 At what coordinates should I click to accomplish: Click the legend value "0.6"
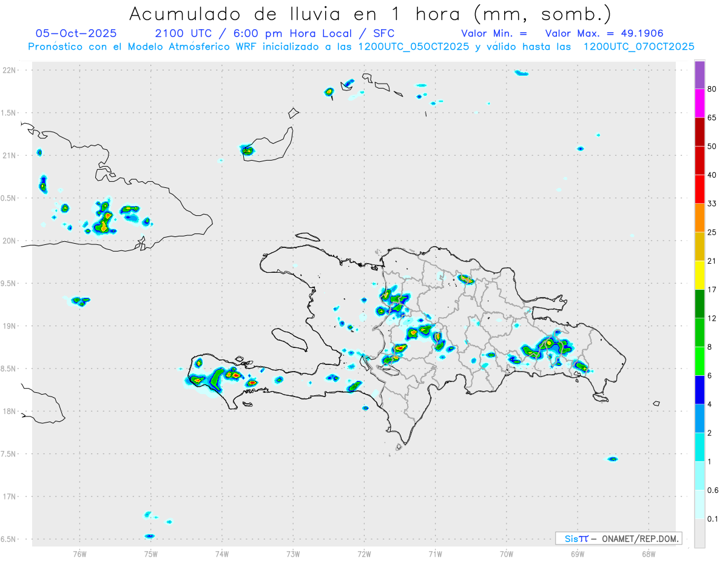point(713,490)
